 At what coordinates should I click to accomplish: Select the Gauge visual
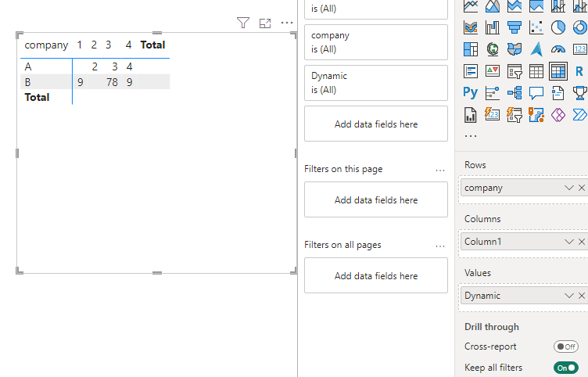click(558, 49)
